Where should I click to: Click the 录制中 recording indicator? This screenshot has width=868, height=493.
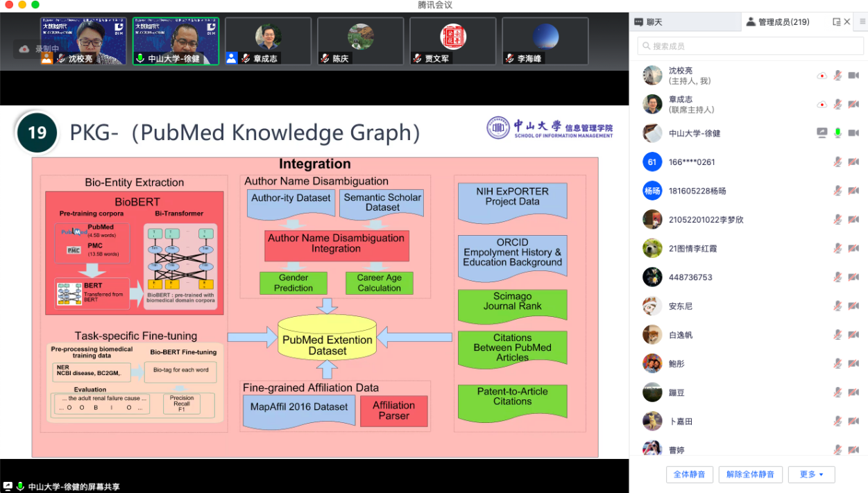pos(40,49)
